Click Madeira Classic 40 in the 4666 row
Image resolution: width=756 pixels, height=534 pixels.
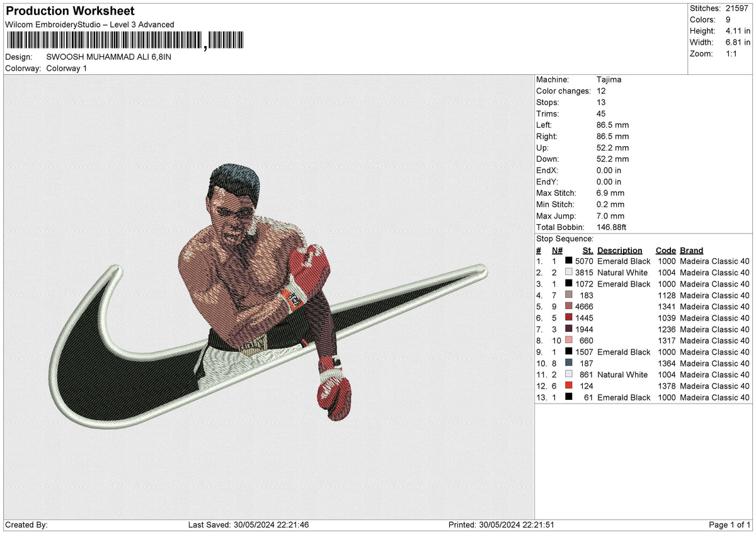pos(715,307)
